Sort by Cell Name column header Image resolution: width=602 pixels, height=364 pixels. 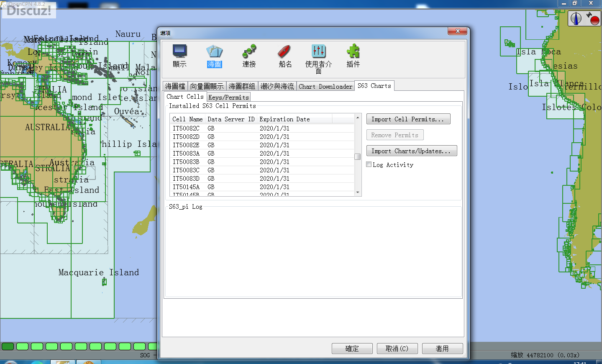pos(188,119)
